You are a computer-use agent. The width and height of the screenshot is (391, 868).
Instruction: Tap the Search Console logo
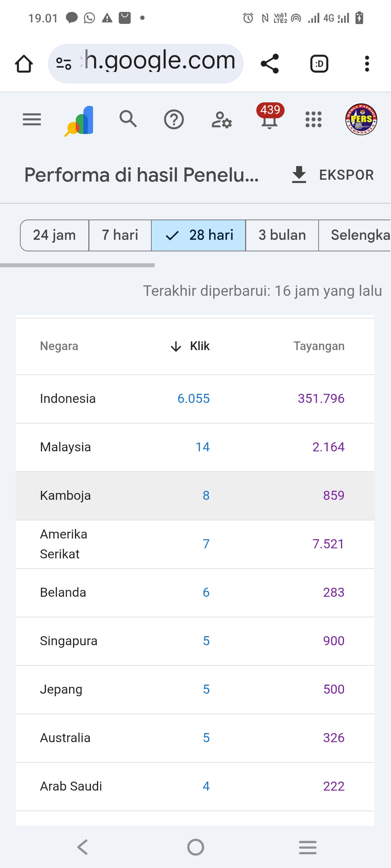coord(80,120)
